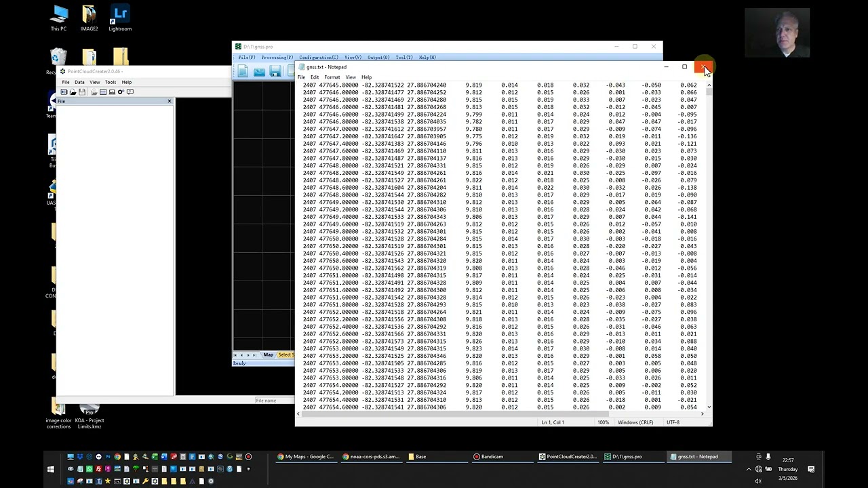868x488 pixels.
Task: Select the Map tab in gnss.pro
Action: coord(269,355)
